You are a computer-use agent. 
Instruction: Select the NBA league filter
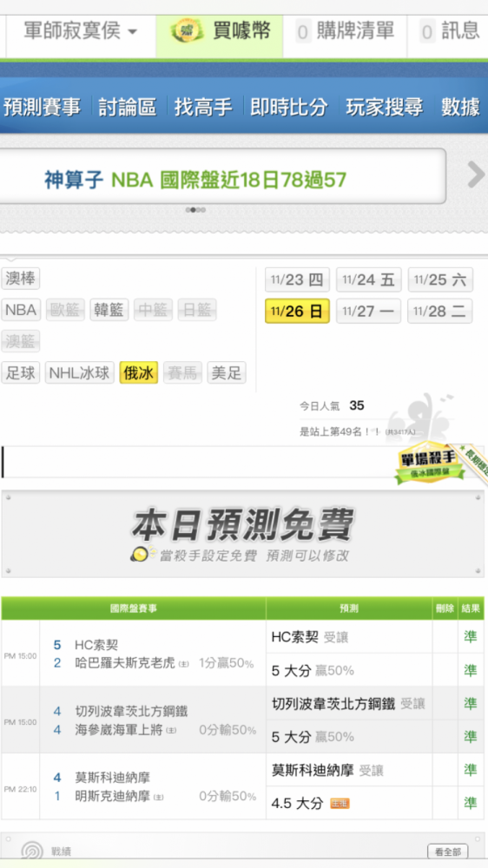tap(21, 310)
